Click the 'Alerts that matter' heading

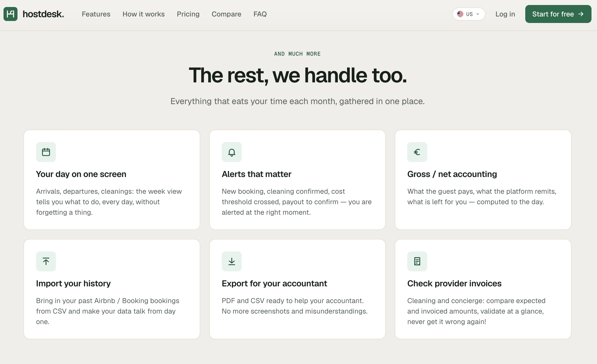256,174
